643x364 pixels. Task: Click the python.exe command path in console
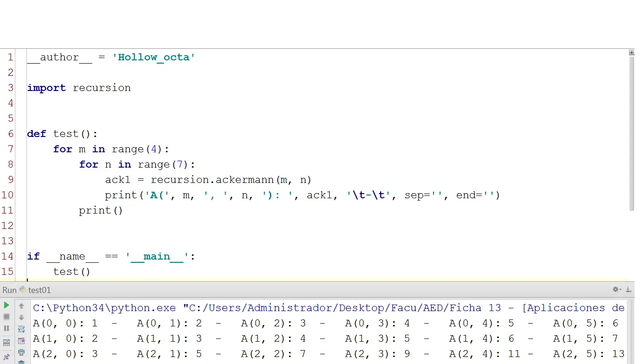pyautogui.click(x=105, y=308)
